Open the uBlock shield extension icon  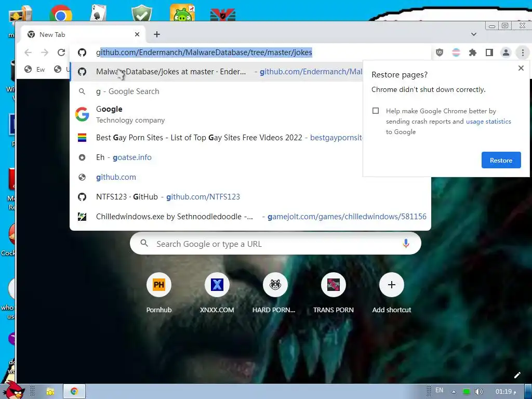(x=440, y=52)
